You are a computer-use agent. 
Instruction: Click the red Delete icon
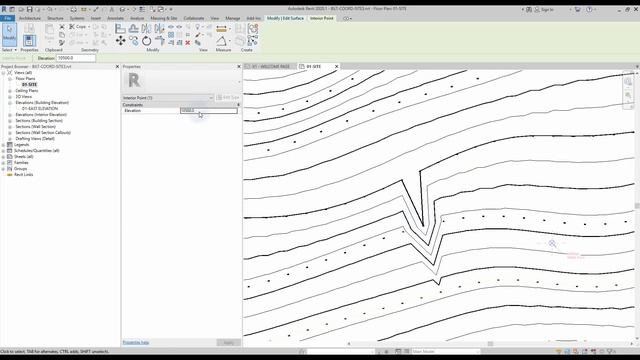pos(188,42)
